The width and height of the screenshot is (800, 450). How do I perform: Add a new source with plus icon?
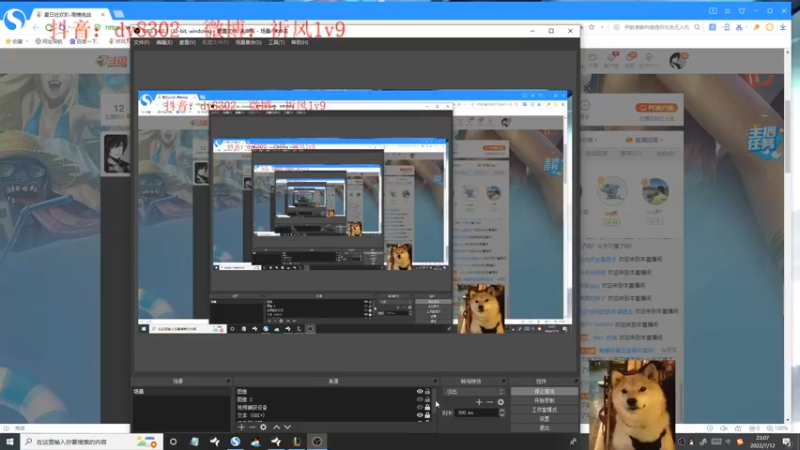(241, 427)
